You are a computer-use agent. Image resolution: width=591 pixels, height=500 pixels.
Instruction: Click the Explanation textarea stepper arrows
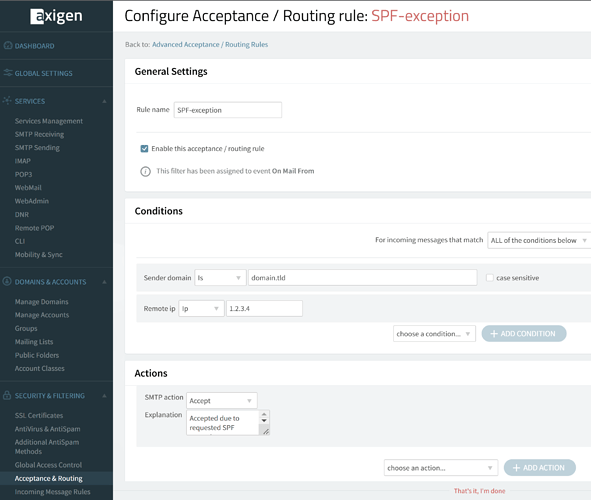(x=264, y=417)
